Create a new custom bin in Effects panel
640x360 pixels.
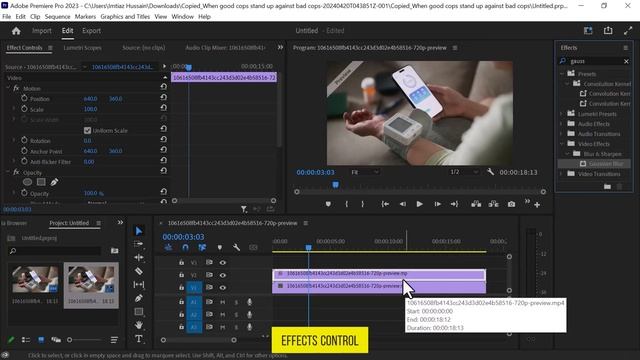click(x=607, y=187)
